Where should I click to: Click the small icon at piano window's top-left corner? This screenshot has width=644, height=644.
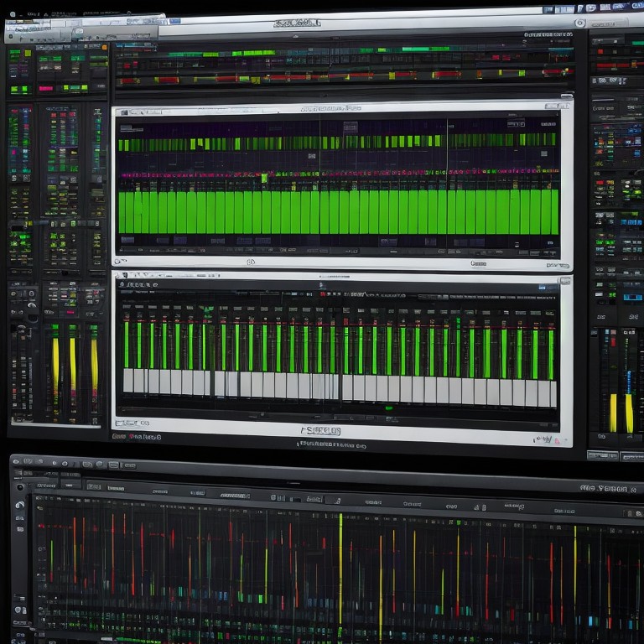122,274
